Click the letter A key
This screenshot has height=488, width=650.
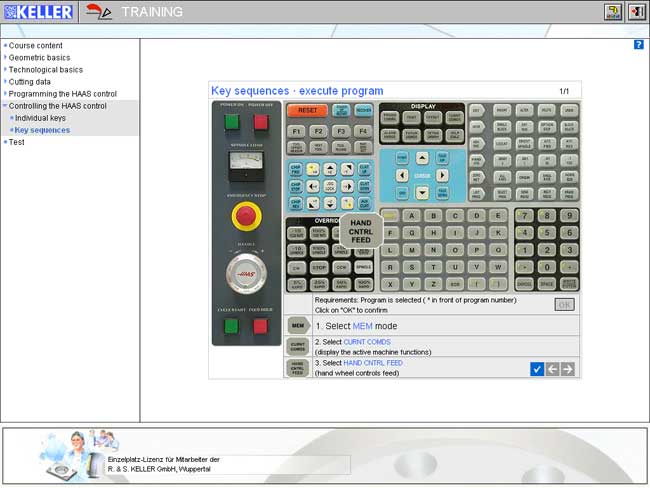tap(412, 216)
